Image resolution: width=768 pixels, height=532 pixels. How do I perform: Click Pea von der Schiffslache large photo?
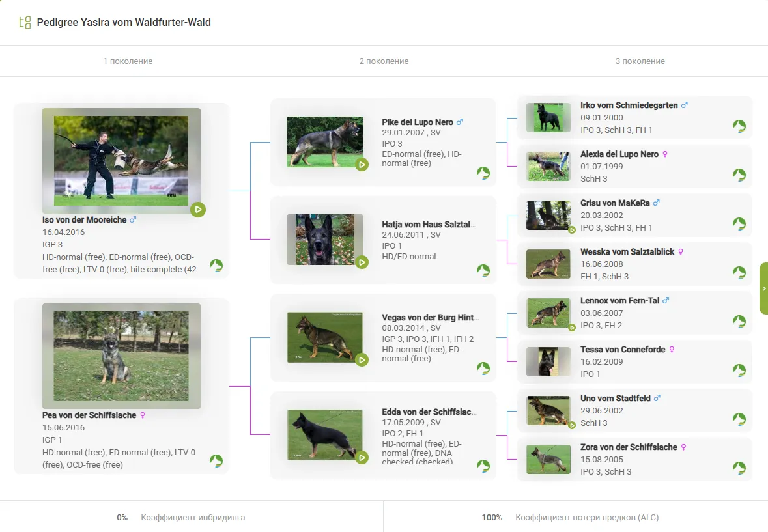coord(121,356)
